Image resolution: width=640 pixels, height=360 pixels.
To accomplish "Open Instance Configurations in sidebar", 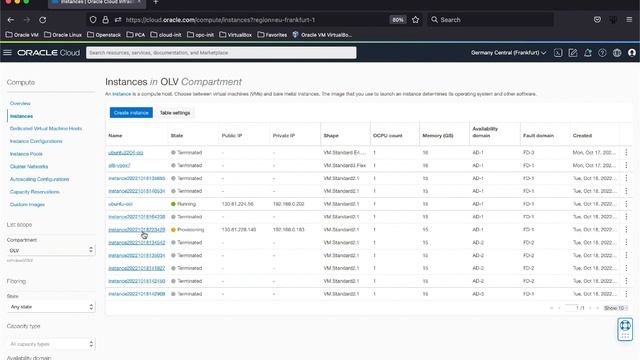I will 36,141.
